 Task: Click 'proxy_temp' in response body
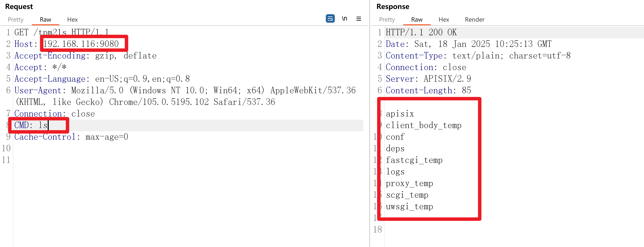pyautogui.click(x=409, y=183)
